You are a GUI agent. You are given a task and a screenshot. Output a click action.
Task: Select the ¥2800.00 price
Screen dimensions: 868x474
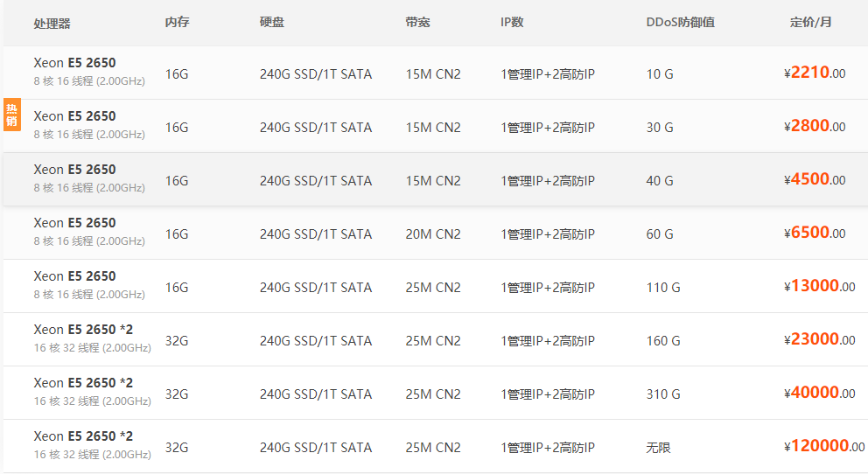coord(815,126)
